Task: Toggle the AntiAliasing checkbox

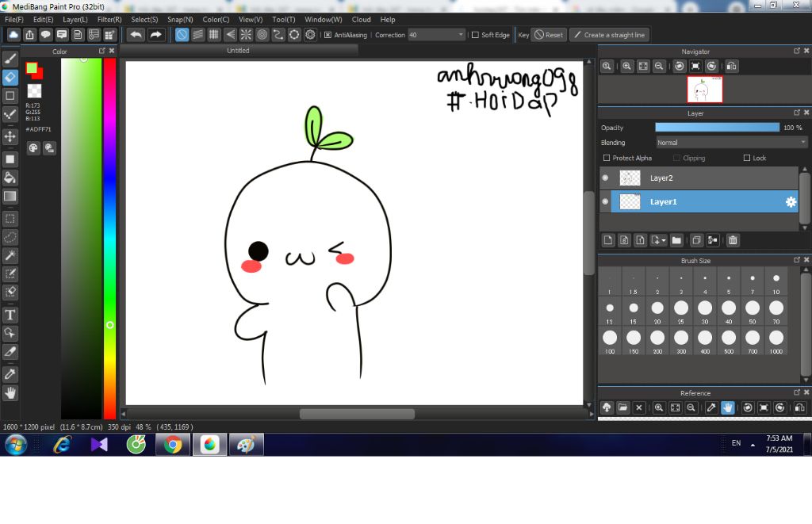Action: [x=328, y=35]
